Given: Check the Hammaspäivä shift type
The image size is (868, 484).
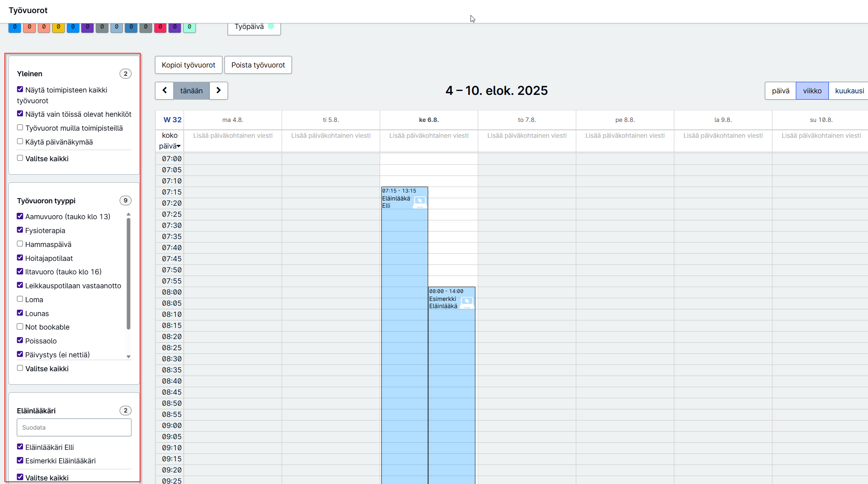Looking at the screenshot, I should [20, 244].
